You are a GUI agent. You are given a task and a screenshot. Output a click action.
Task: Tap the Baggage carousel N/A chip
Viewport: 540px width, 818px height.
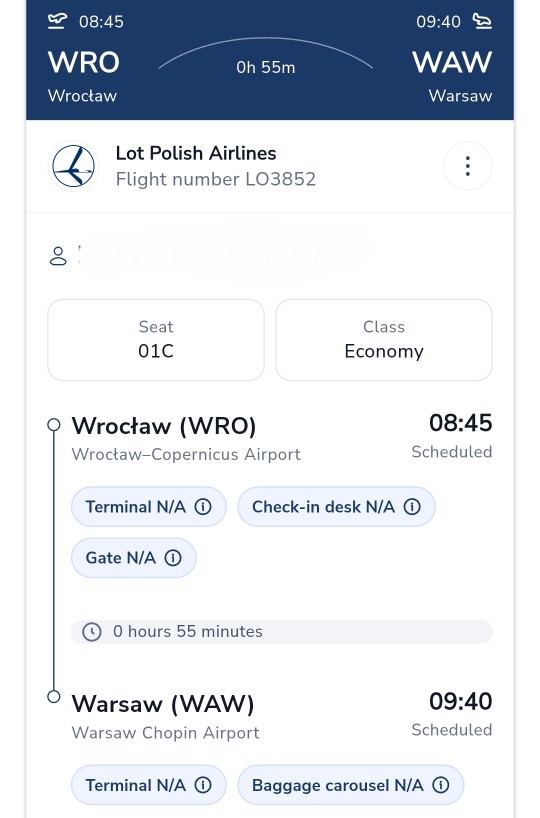coord(351,785)
